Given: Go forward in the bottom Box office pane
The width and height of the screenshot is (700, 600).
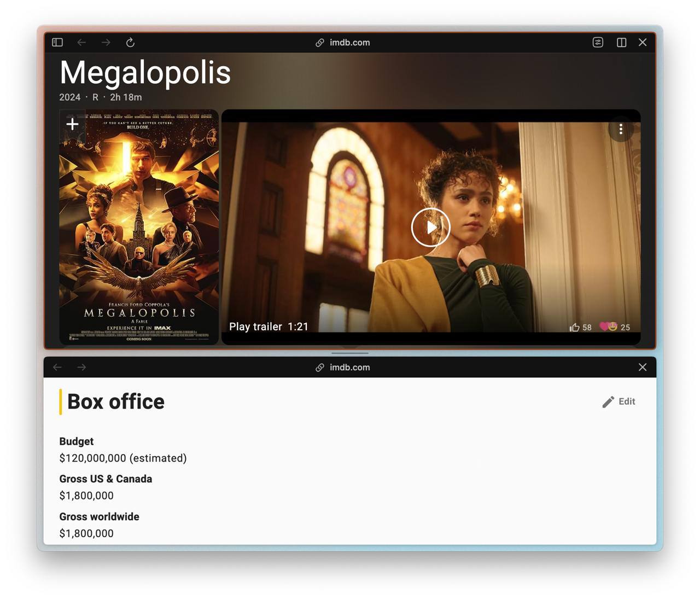Looking at the screenshot, I should [81, 367].
